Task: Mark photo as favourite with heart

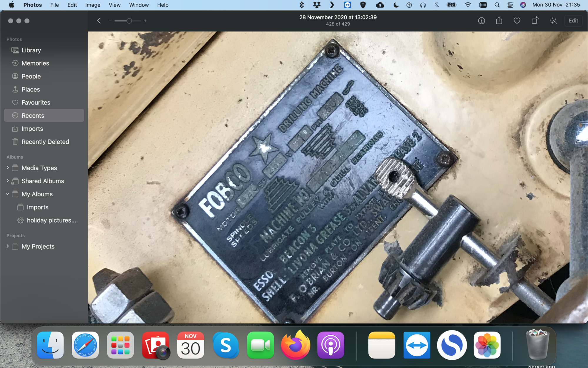Action: click(x=517, y=21)
